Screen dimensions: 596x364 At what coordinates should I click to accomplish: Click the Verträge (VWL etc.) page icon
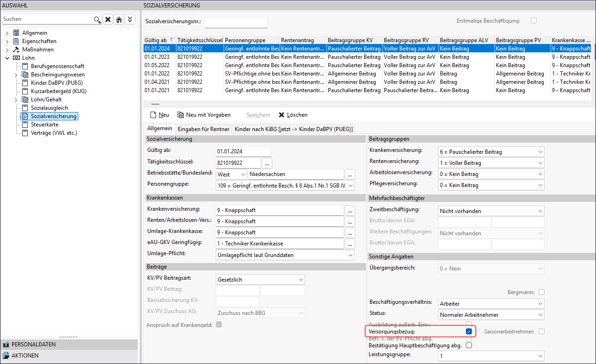click(25, 133)
